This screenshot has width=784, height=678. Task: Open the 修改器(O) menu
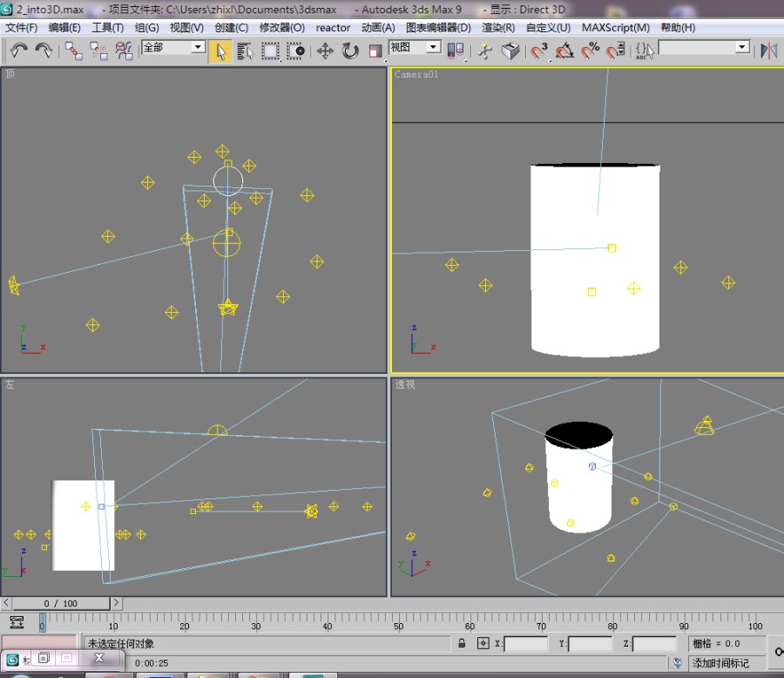[x=281, y=27]
